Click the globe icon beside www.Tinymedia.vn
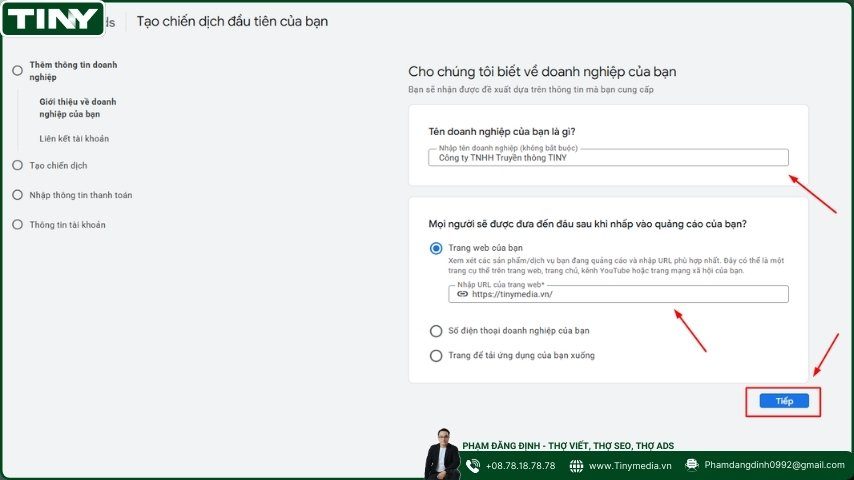This screenshot has height=480, width=854. (x=577, y=465)
